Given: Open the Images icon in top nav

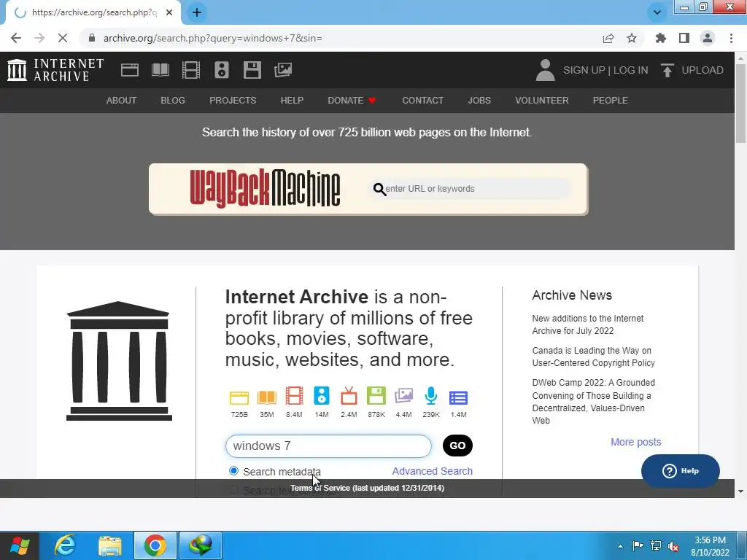Looking at the screenshot, I should 283,70.
